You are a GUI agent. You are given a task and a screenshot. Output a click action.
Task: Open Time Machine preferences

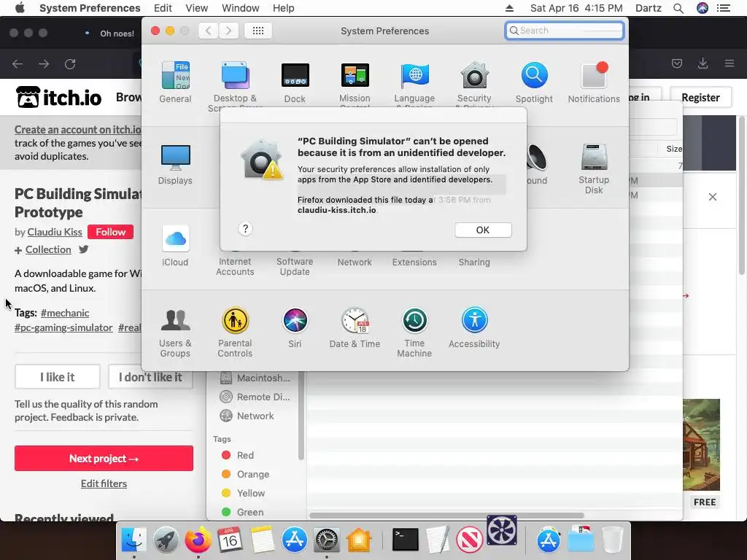[x=414, y=332]
